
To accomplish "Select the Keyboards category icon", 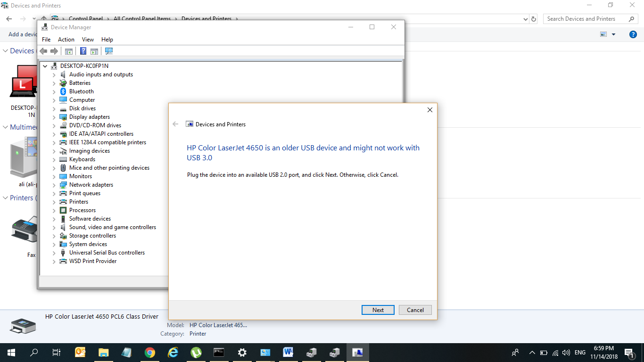I will [63, 159].
